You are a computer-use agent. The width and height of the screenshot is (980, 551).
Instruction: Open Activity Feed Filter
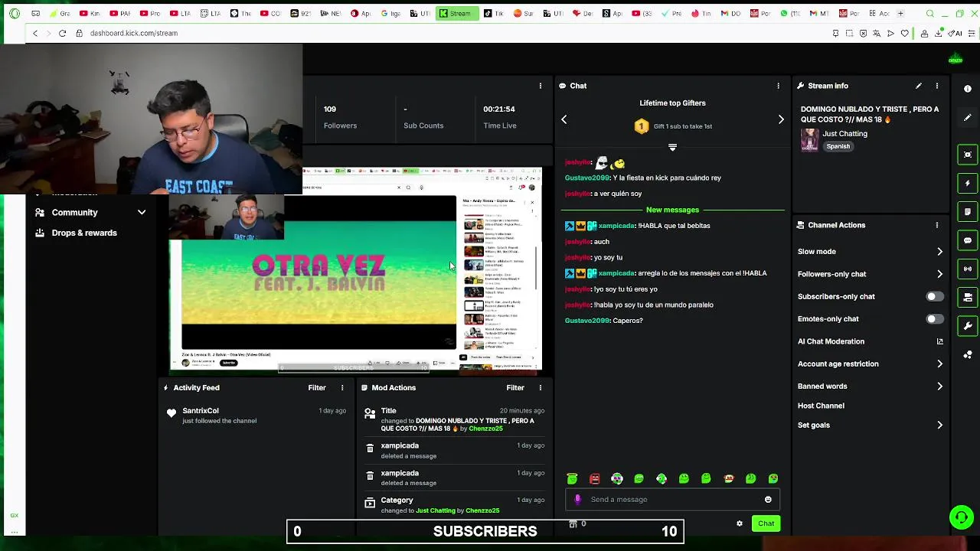pos(317,388)
